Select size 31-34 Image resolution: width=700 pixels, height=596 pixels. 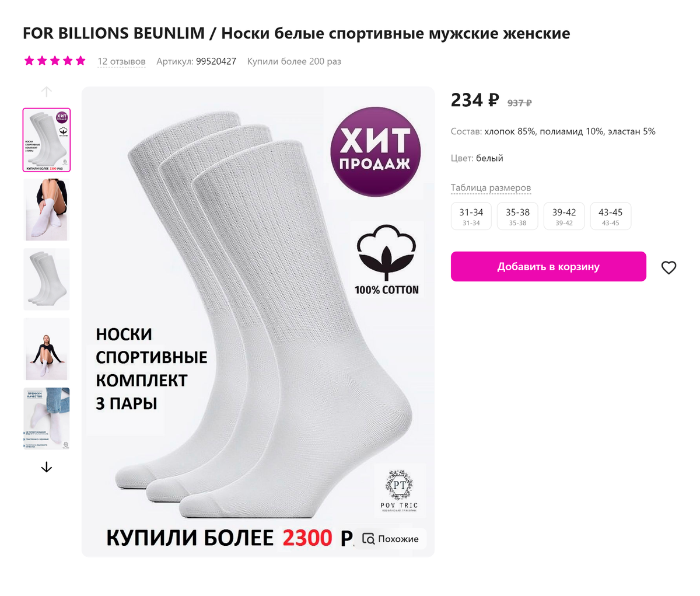pyautogui.click(x=471, y=217)
